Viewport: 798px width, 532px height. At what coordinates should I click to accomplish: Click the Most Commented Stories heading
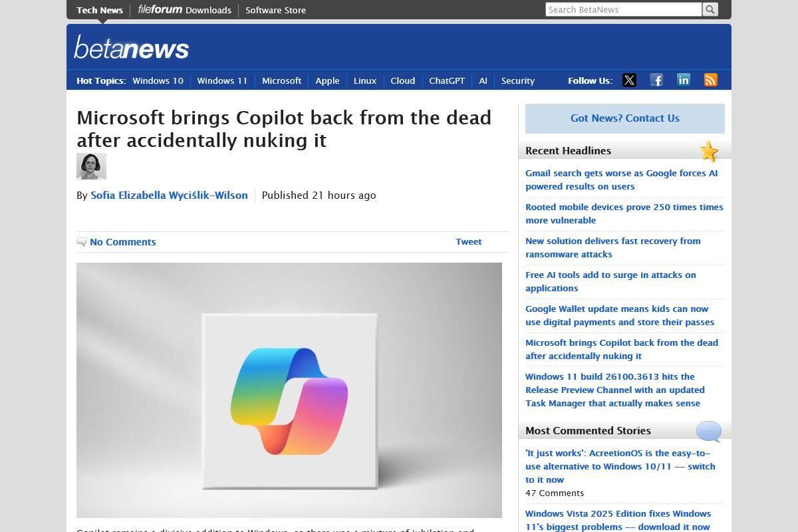click(588, 430)
